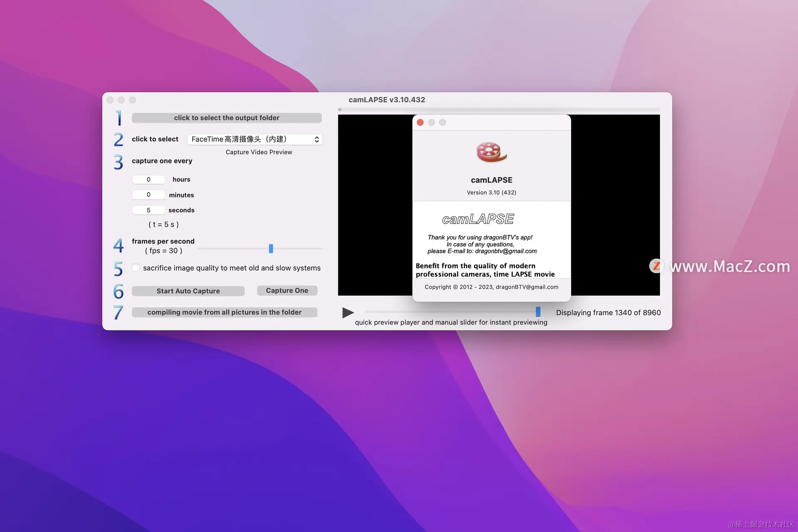The width and height of the screenshot is (798, 532).
Task: Click the play triangle preview button
Action: 347,313
